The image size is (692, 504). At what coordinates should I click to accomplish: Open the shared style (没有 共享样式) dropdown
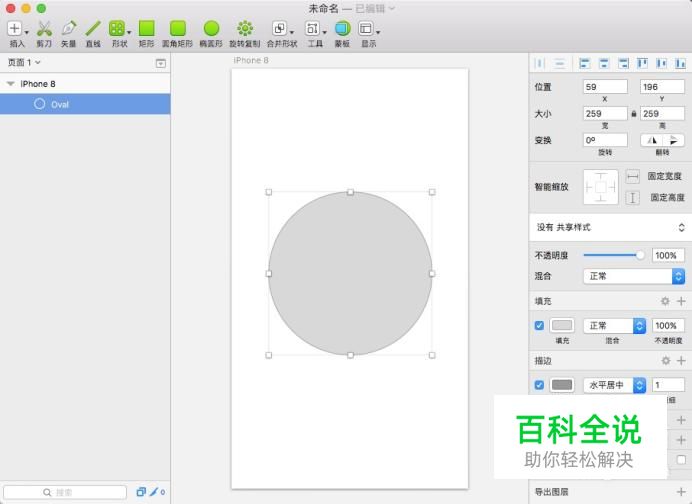[610, 227]
